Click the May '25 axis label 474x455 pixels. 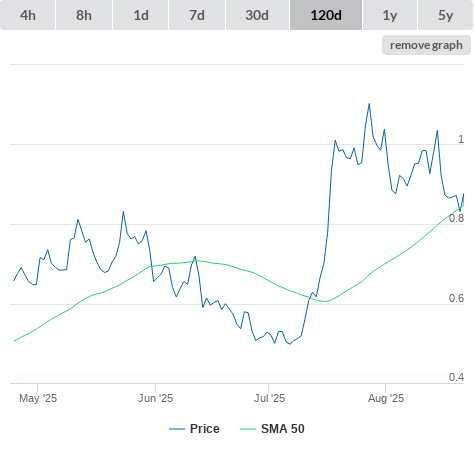(38, 398)
